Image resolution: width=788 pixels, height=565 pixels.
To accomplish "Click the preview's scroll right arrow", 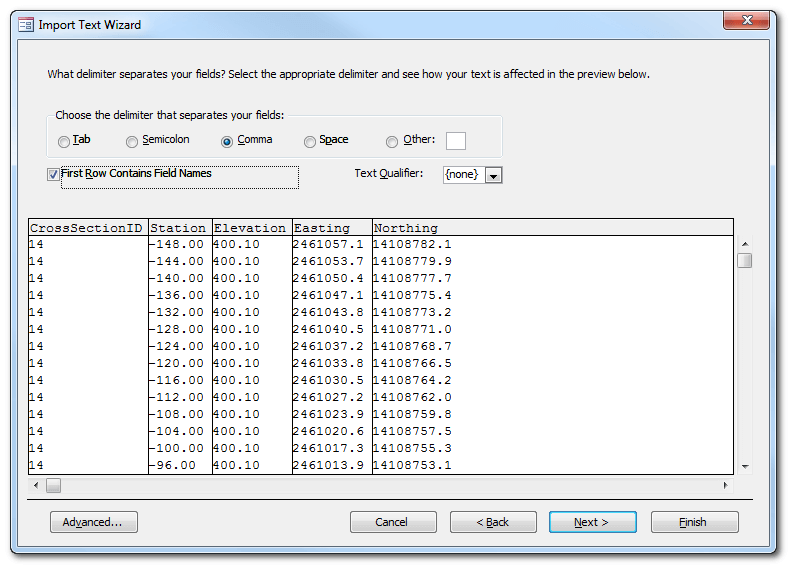I will [726, 485].
